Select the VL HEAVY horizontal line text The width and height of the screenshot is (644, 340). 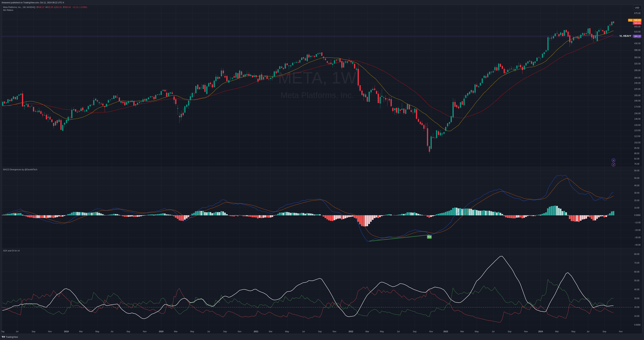point(625,36)
